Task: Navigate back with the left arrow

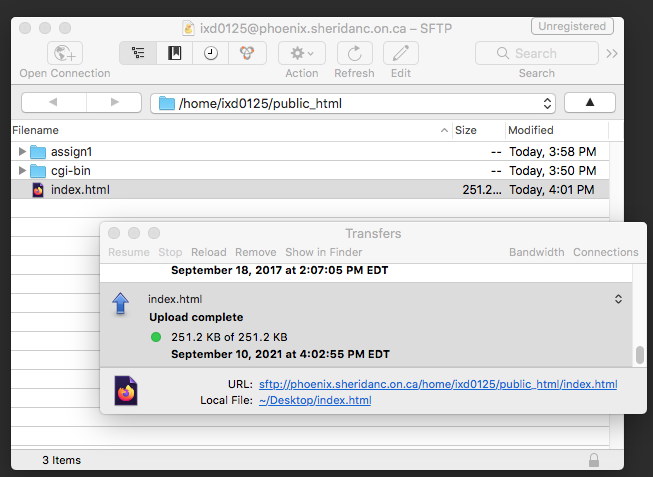Action: (x=52, y=102)
